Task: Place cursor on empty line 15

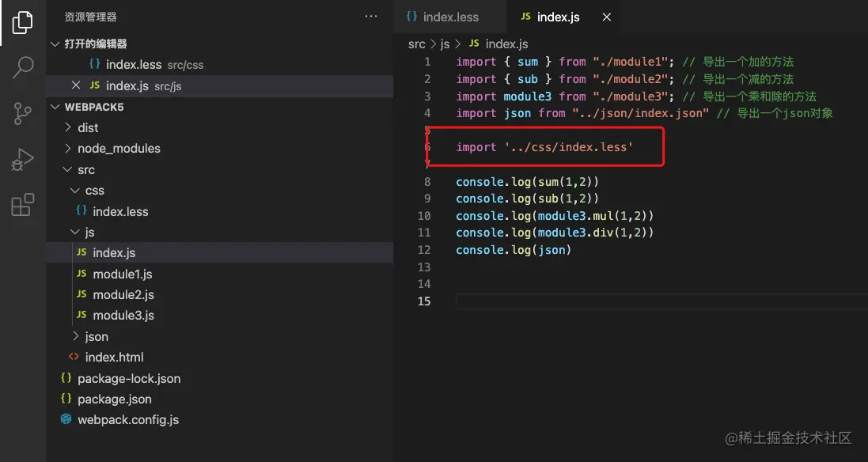Action: pyautogui.click(x=661, y=301)
